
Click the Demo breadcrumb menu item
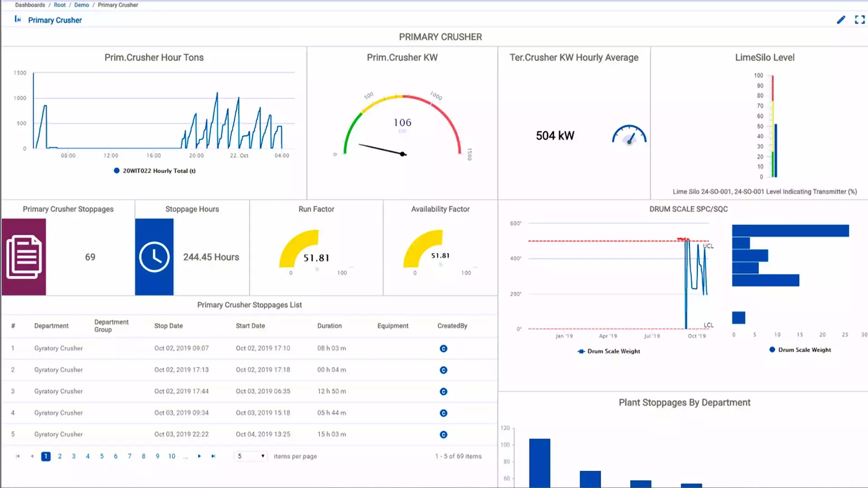(81, 5)
